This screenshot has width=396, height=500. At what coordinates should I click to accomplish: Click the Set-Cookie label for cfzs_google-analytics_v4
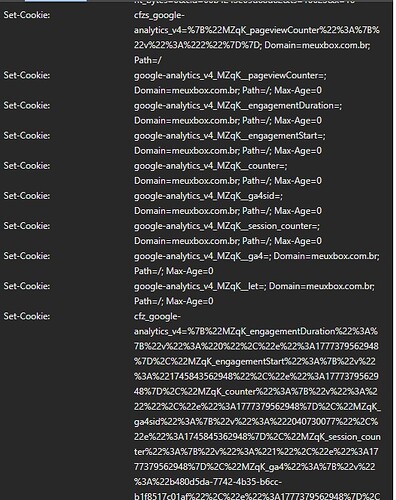click(27, 15)
